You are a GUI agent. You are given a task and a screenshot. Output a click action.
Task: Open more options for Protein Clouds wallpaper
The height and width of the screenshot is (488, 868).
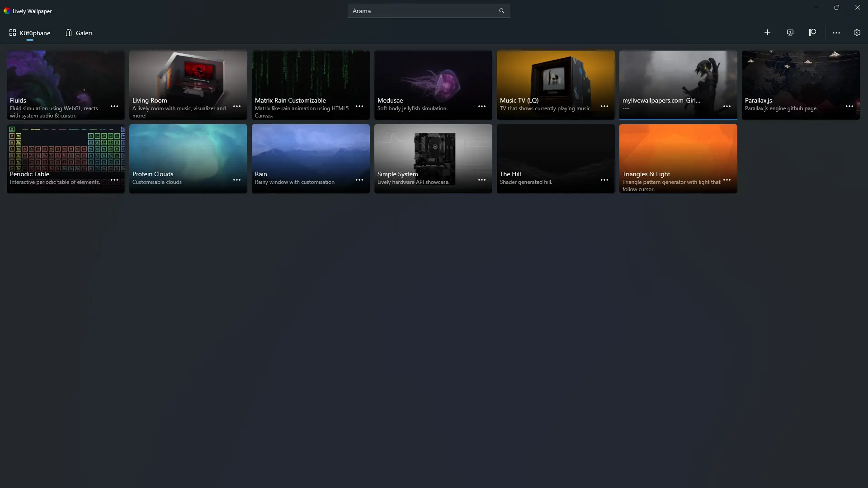tap(237, 180)
